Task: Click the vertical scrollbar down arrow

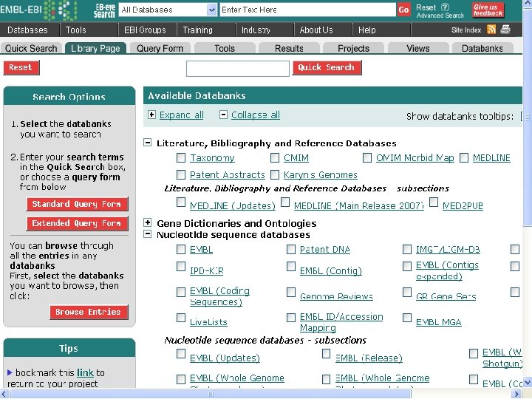Action: click(x=528, y=383)
